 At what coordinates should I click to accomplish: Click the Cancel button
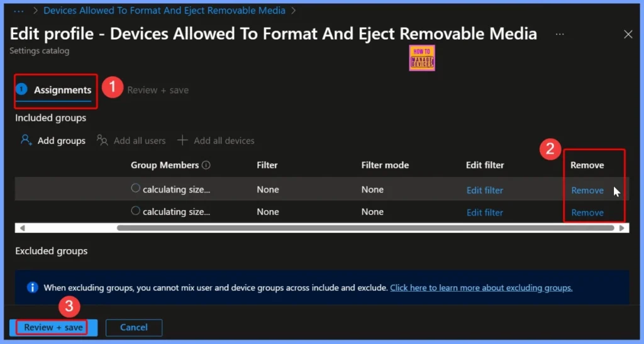[134, 327]
